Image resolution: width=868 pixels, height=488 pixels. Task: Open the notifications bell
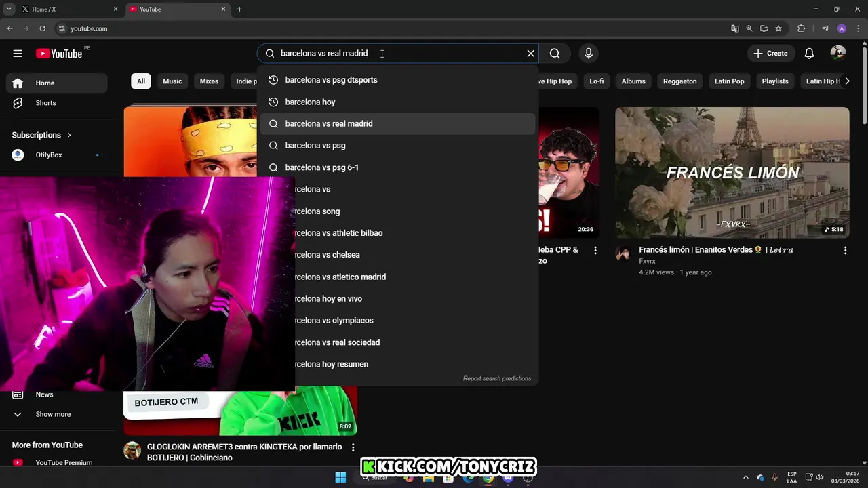tap(809, 54)
